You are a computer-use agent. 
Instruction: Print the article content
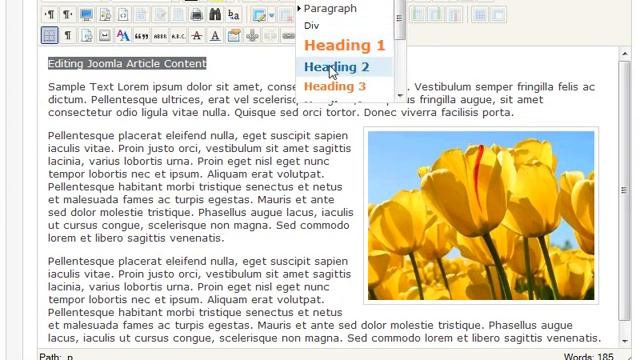(197, 15)
